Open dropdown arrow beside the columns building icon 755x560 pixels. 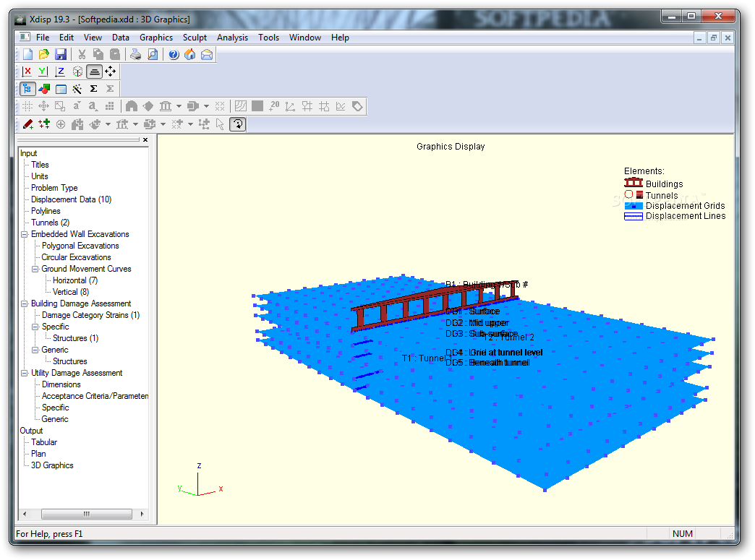tap(179, 106)
